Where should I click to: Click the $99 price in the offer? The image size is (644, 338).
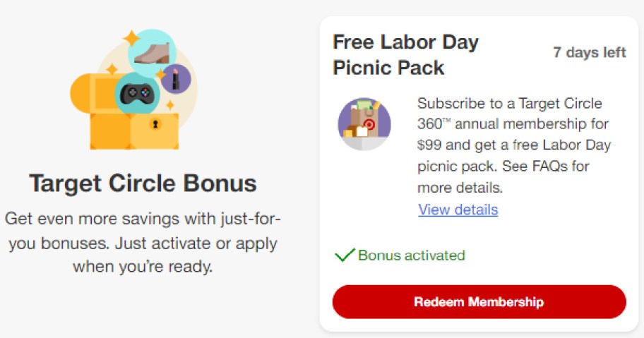pos(430,146)
